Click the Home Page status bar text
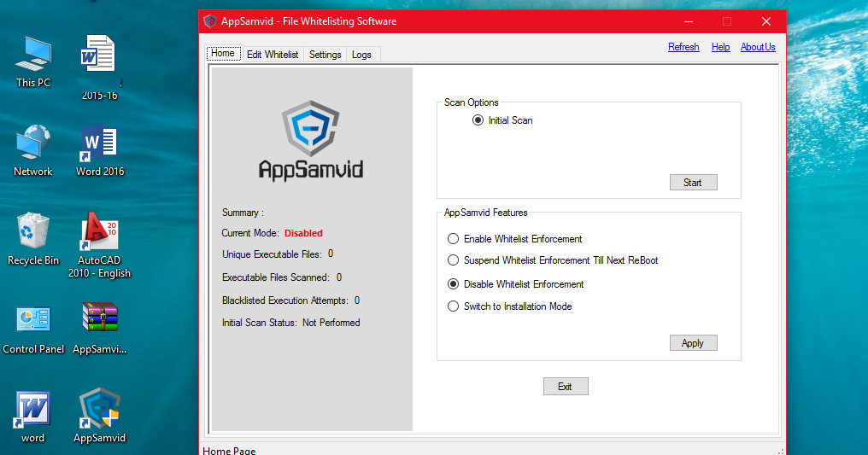 229,451
